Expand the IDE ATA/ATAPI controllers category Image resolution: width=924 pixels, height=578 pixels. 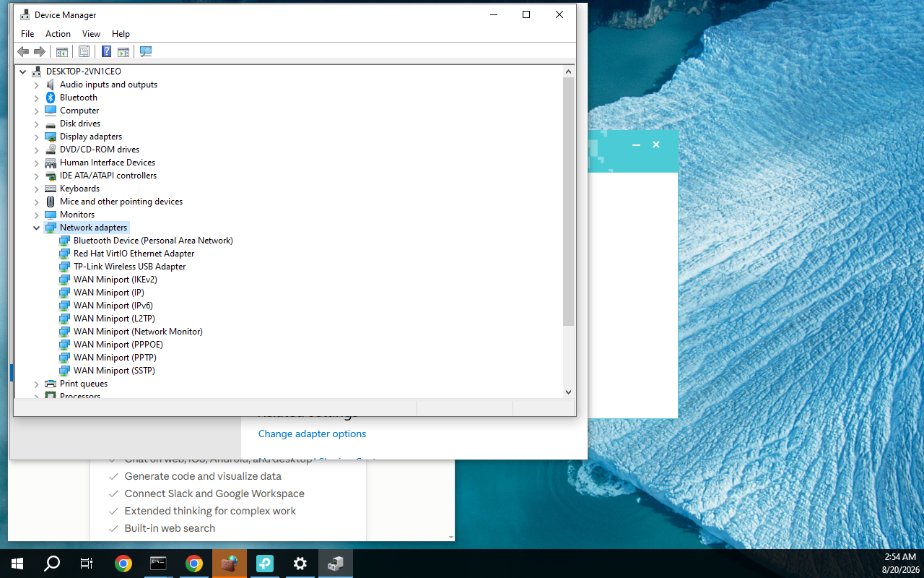click(36, 176)
